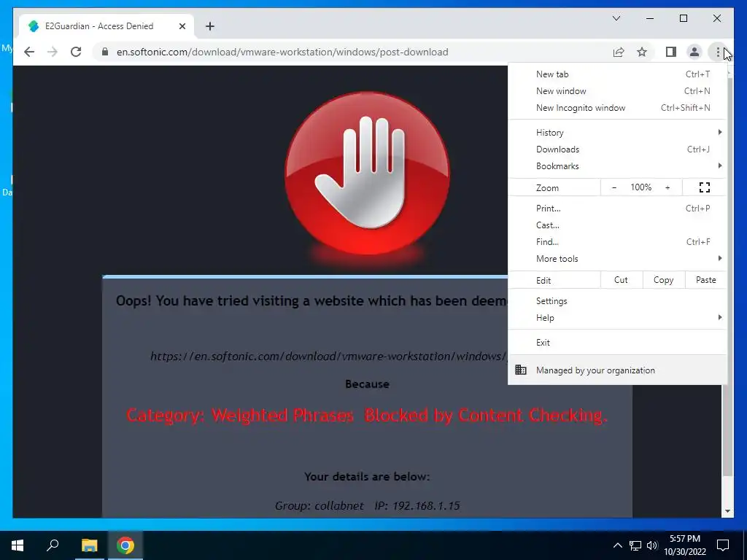Choose New window menu entry
Image resolution: width=747 pixels, height=560 pixels.
pyautogui.click(x=617, y=91)
